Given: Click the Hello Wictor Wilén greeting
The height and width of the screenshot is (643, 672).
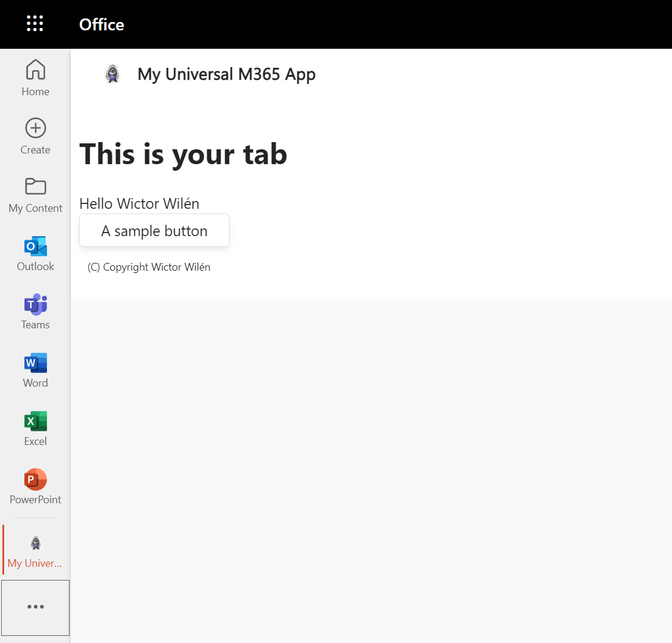Looking at the screenshot, I should pyautogui.click(x=139, y=203).
